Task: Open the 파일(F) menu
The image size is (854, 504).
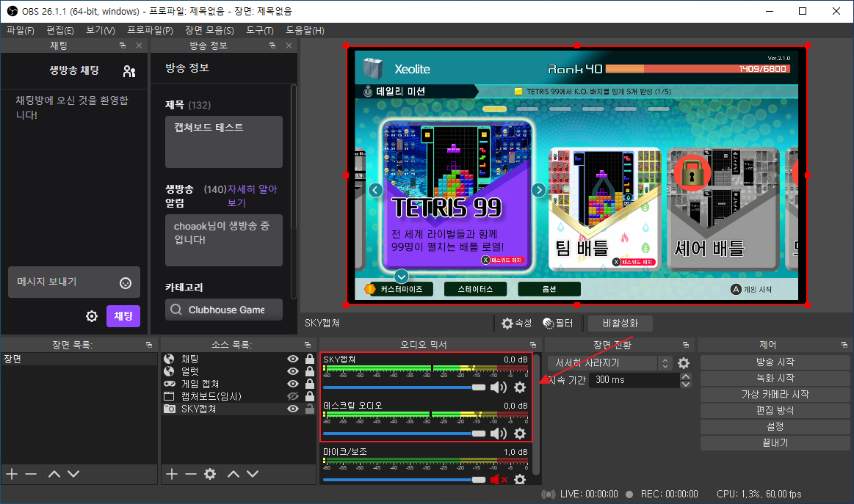Action: tap(20, 31)
